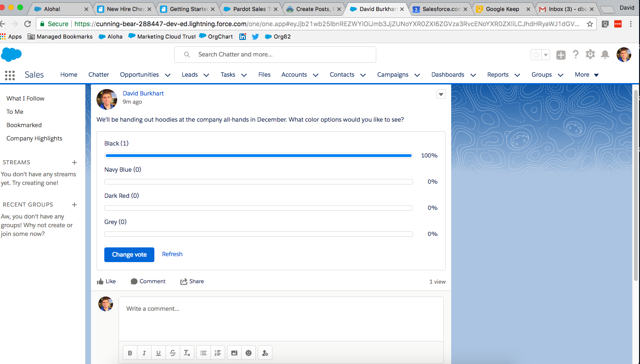Open the More navigation menu
This screenshot has width=640, height=364.
click(x=587, y=75)
